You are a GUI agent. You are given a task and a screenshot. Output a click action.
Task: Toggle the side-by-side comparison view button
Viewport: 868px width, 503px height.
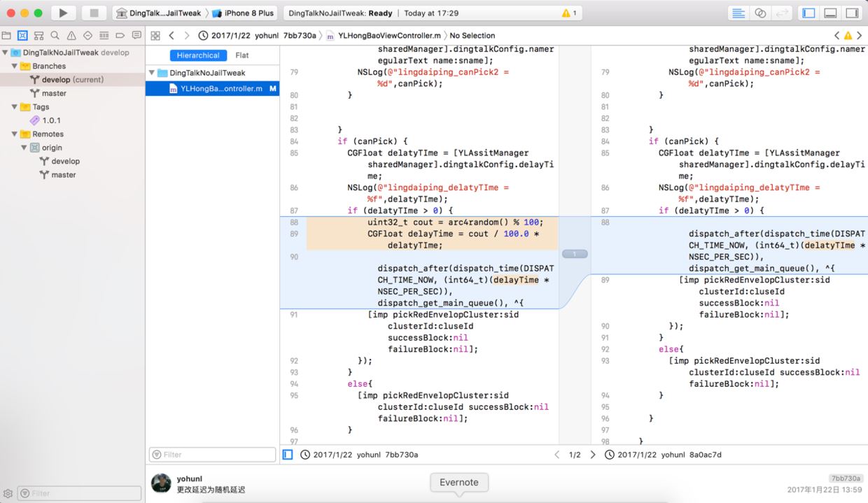[x=288, y=455]
